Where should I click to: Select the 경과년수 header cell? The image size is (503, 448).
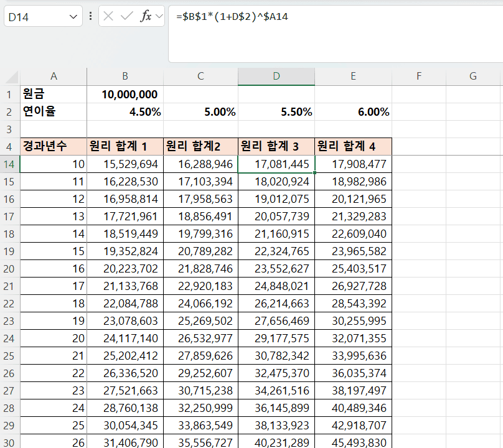click(54, 147)
